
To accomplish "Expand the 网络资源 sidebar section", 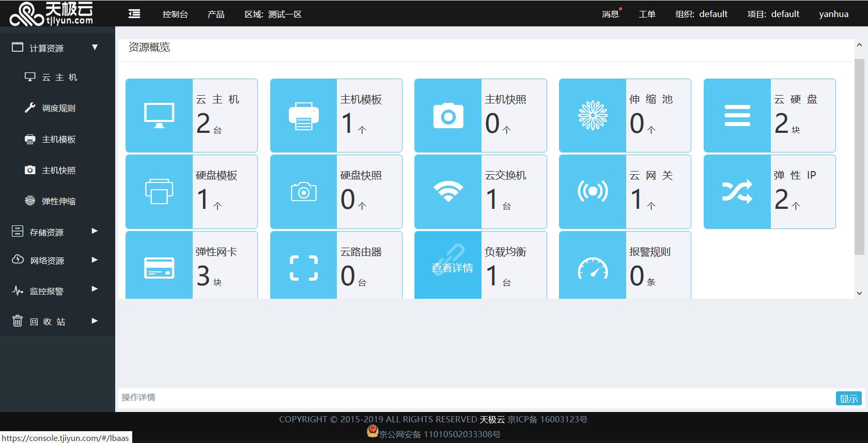I will point(95,260).
